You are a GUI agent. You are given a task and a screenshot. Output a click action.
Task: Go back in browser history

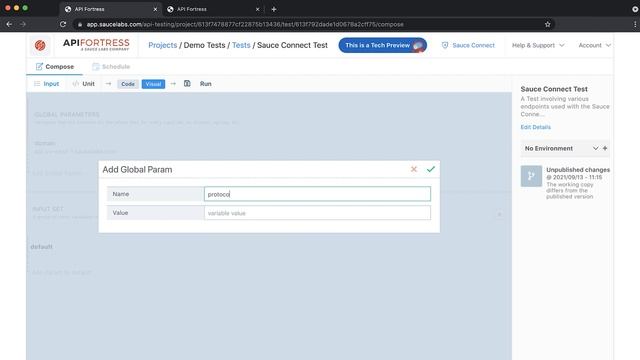point(9,24)
